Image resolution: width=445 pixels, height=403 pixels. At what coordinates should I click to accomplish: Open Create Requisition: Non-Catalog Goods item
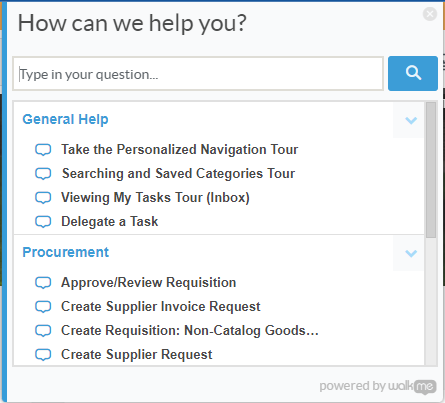(190, 330)
